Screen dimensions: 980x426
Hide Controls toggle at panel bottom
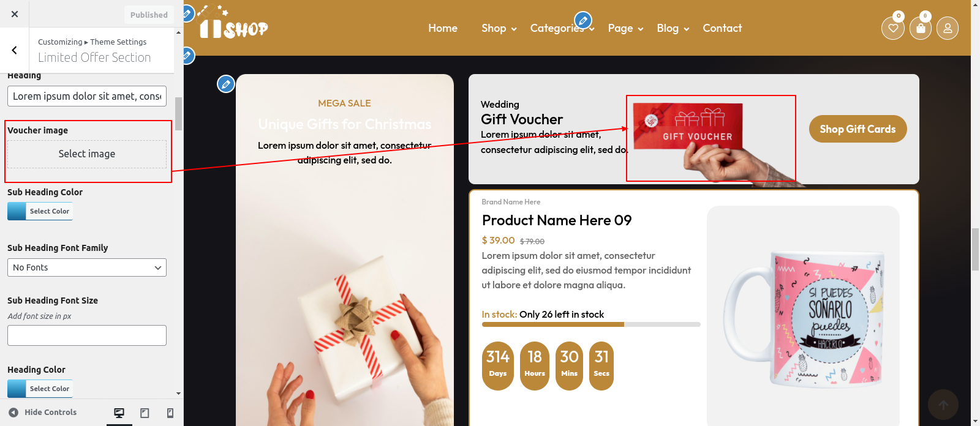point(43,413)
